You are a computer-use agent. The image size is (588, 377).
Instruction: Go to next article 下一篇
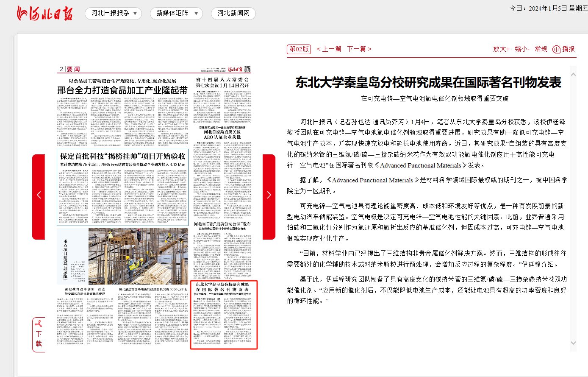tap(359, 49)
